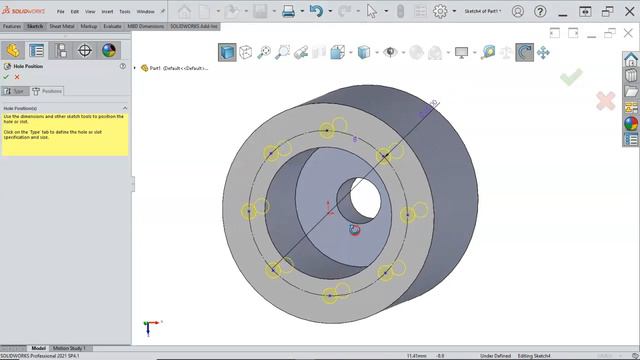Open the Appearances task pane tab

(x=631, y=123)
